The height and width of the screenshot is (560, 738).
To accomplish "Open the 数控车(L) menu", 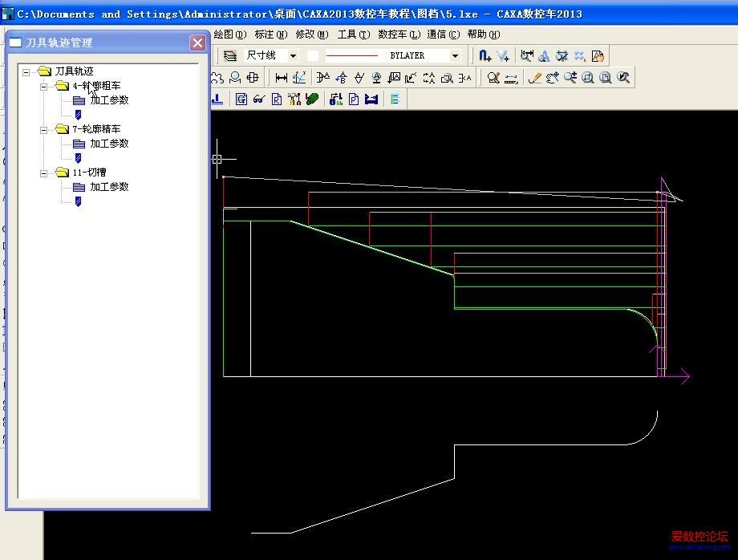I will [x=398, y=34].
